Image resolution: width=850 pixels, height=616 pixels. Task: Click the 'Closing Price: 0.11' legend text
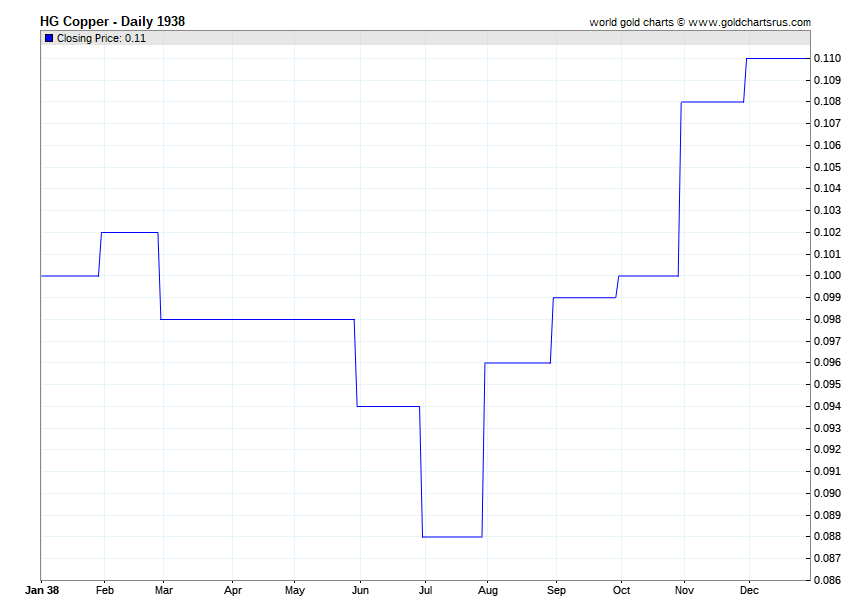pyautogui.click(x=101, y=38)
